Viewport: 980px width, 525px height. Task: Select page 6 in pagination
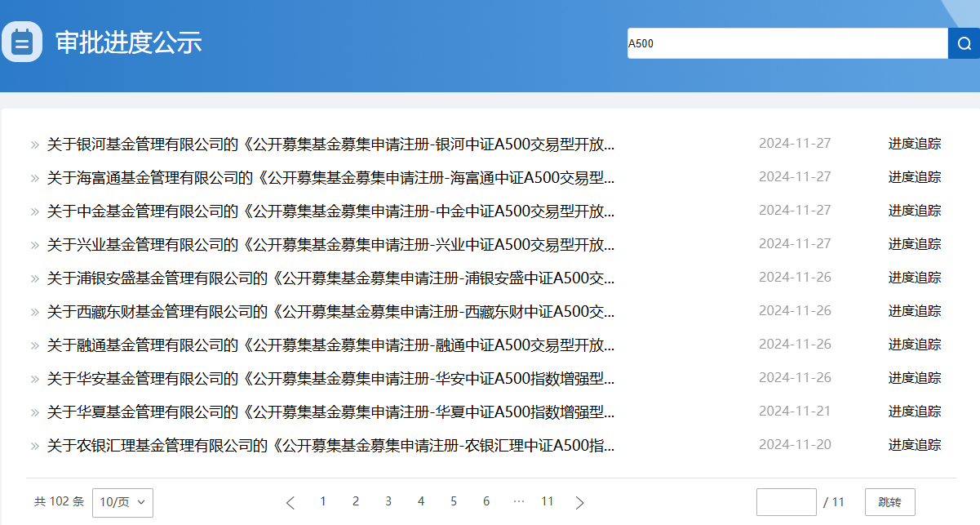[x=486, y=501]
